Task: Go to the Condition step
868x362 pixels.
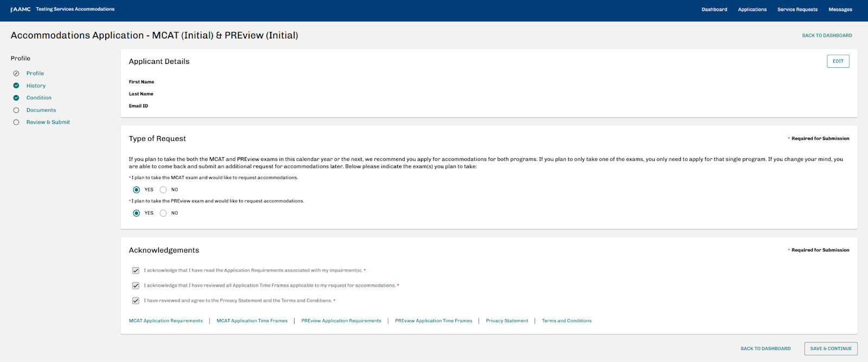Action: coord(39,98)
